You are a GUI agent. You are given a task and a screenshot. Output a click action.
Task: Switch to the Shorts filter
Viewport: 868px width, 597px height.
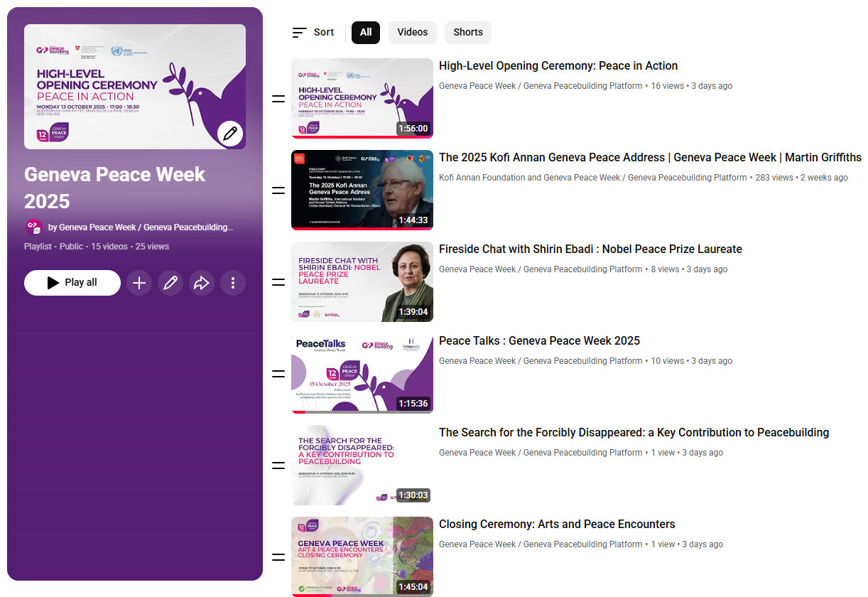(x=468, y=32)
